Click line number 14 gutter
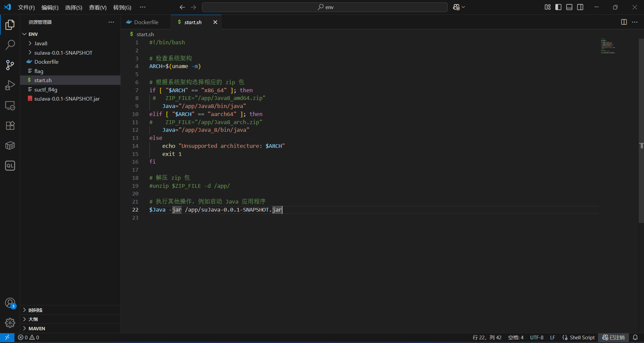 (135, 146)
